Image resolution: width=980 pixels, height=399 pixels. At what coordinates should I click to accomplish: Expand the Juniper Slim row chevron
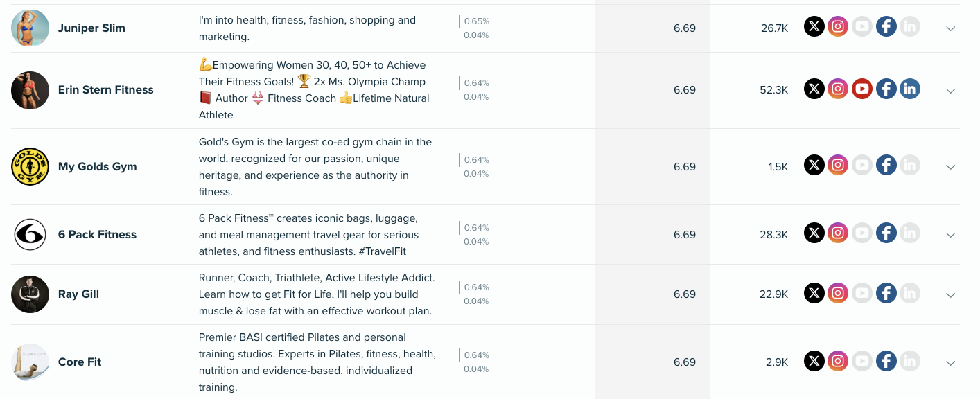tap(951, 28)
